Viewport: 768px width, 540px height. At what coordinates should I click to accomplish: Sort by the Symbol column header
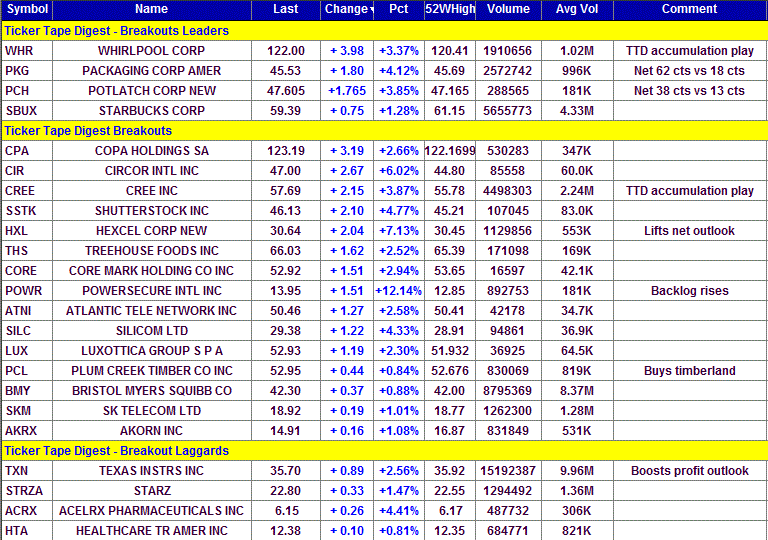(x=27, y=9)
